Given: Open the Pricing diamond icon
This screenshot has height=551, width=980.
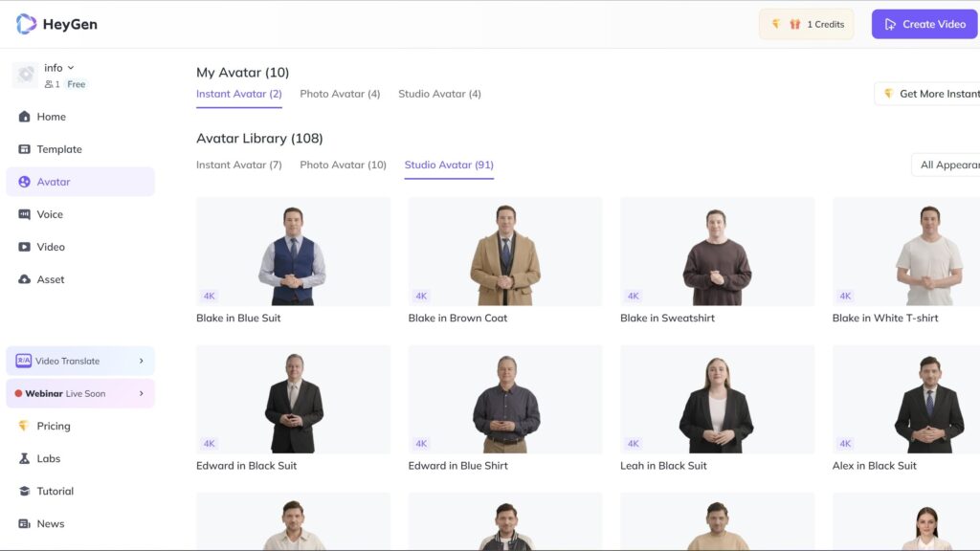Looking at the screenshot, I should 24,426.
